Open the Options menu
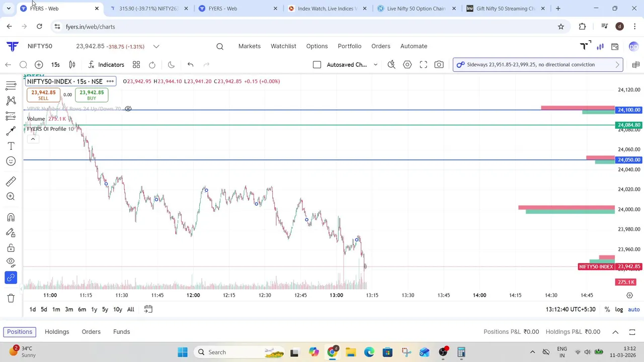The image size is (644, 362). [317, 46]
